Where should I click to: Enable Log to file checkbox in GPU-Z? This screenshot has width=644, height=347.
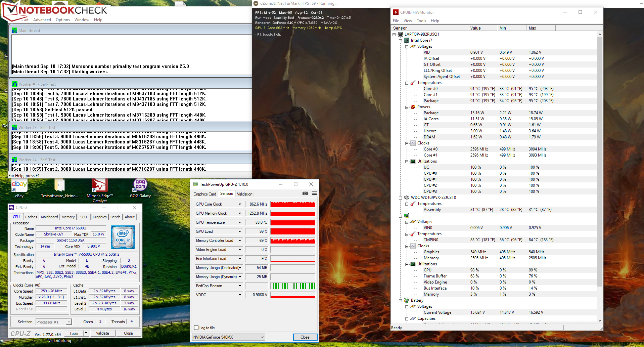tap(196, 328)
